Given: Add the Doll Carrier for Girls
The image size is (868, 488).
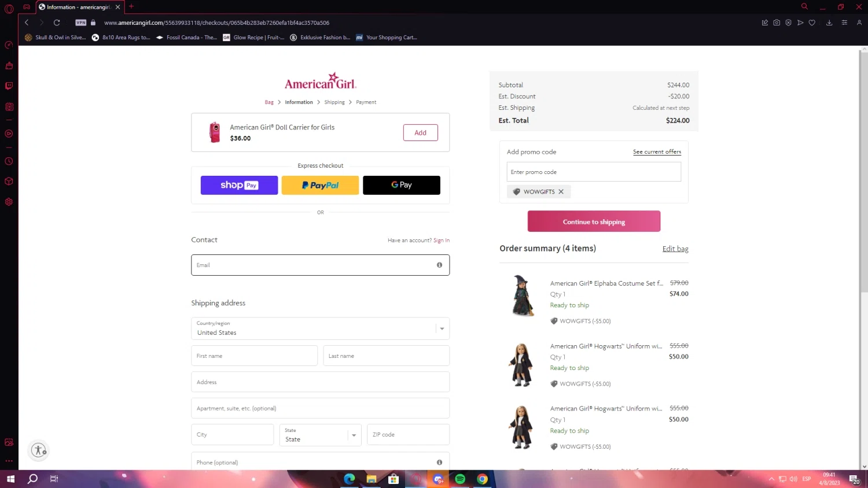Looking at the screenshot, I should pos(420,132).
